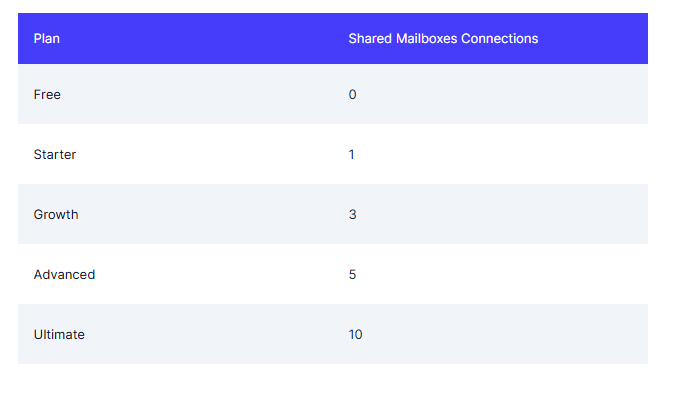Click the Ultimate text label
The height and width of the screenshot is (420, 673).
[59, 335]
